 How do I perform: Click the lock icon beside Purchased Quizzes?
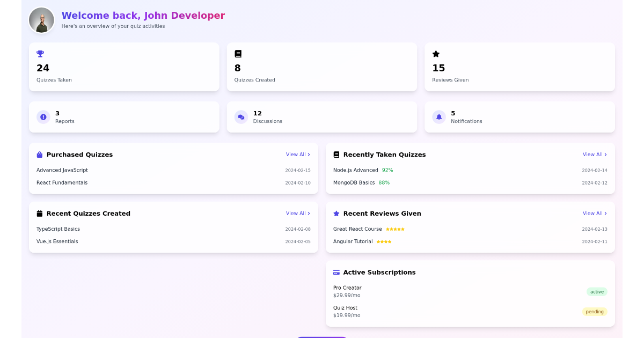pyautogui.click(x=39, y=155)
